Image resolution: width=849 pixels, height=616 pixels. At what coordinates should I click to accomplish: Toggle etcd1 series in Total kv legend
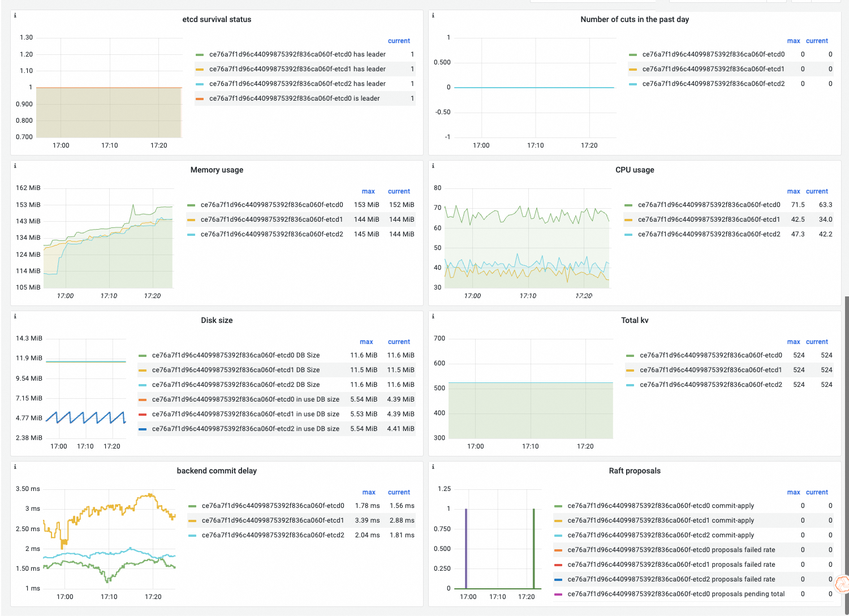pyautogui.click(x=711, y=370)
